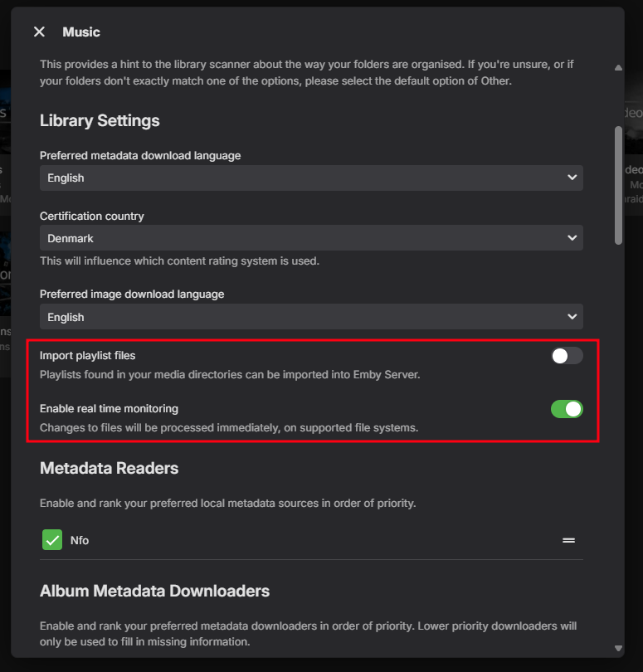643x672 pixels.
Task: Close the Music library dialog
Action: 39,32
